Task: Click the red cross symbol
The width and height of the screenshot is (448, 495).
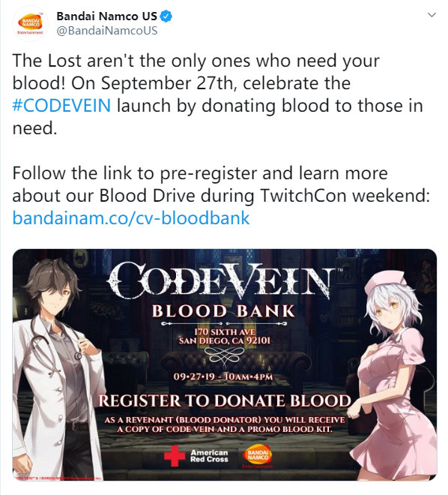Action: (175, 456)
